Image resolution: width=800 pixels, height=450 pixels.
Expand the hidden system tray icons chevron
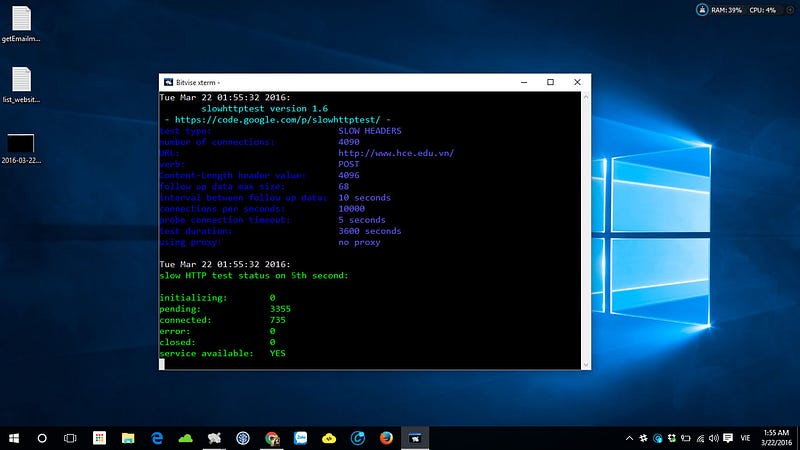629,438
